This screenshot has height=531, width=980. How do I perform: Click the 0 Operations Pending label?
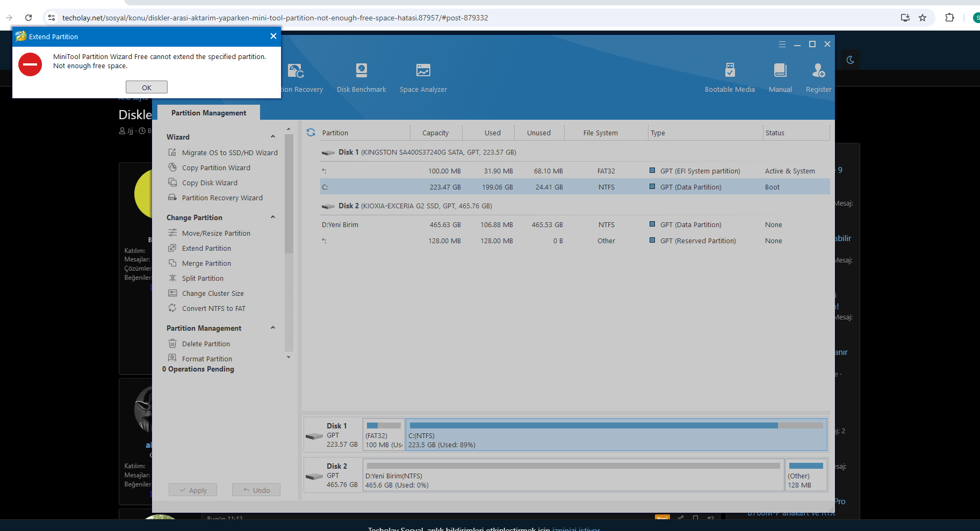pyautogui.click(x=198, y=369)
